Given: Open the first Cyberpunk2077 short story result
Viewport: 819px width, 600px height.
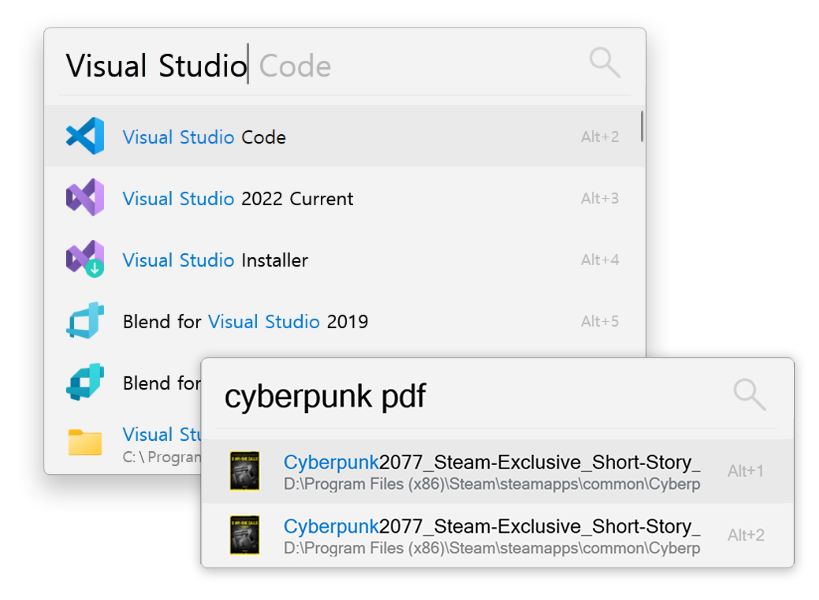Looking at the screenshot, I should (x=491, y=471).
